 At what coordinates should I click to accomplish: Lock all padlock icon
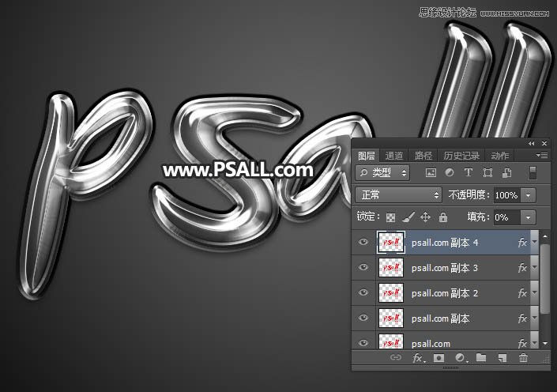pos(443,217)
